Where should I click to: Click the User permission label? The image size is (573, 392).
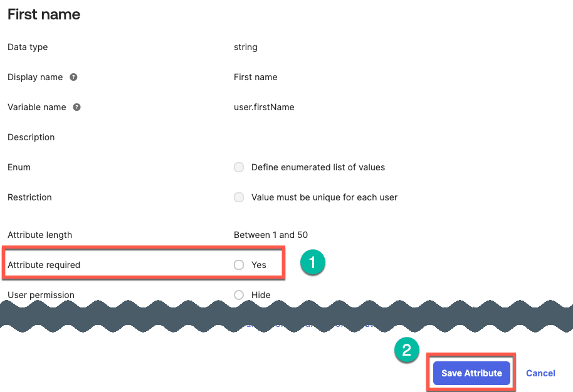pyautogui.click(x=41, y=295)
